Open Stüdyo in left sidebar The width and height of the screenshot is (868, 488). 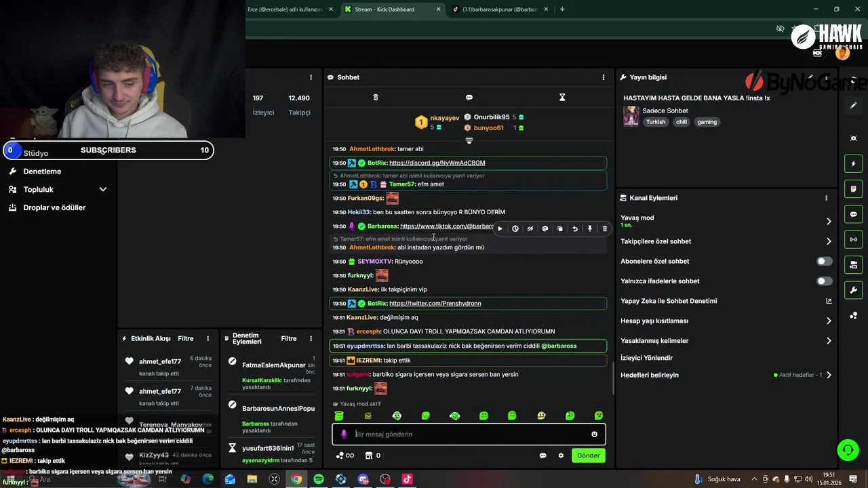pos(35,153)
